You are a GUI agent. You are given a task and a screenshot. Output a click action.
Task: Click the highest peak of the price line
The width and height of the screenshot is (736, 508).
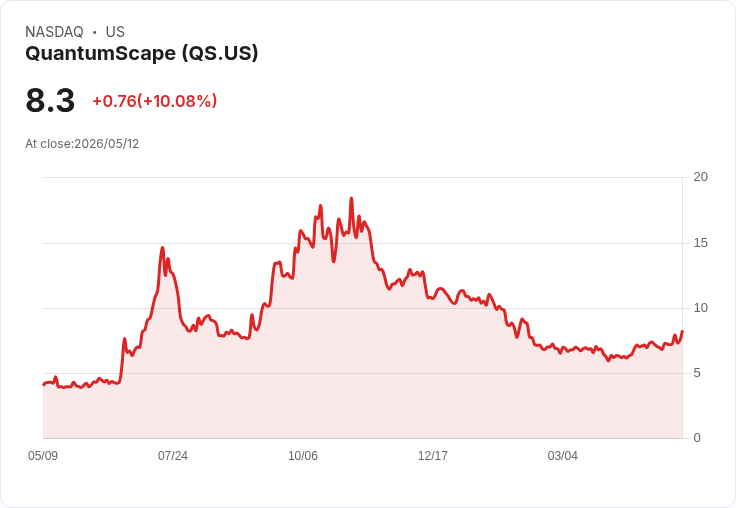(351, 199)
